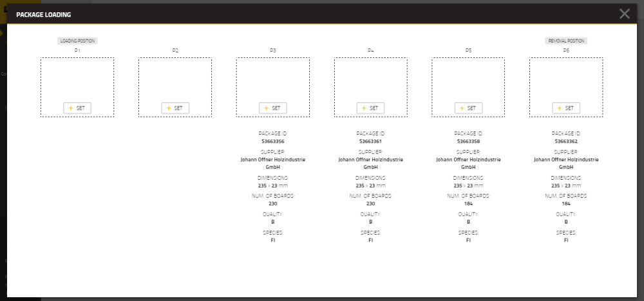Click the REMOVAL POSITION tag above P6
The image size is (644, 301).
point(566,41)
